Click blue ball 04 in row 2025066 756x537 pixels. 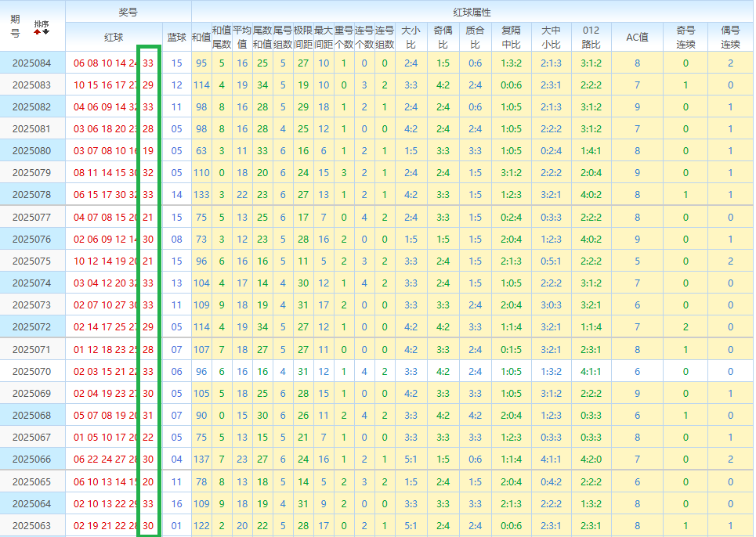[177, 460]
